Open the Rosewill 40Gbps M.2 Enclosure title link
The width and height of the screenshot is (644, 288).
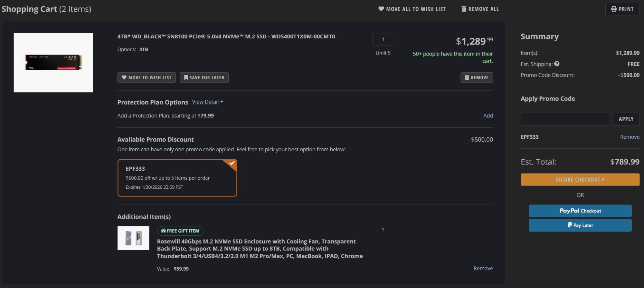(x=260, y=249)
